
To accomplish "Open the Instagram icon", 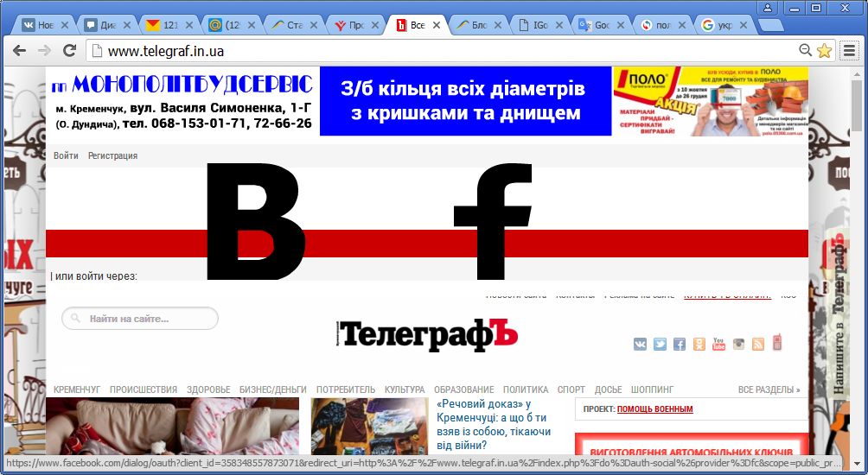I will pyautogui.click(x=738, y=345).
